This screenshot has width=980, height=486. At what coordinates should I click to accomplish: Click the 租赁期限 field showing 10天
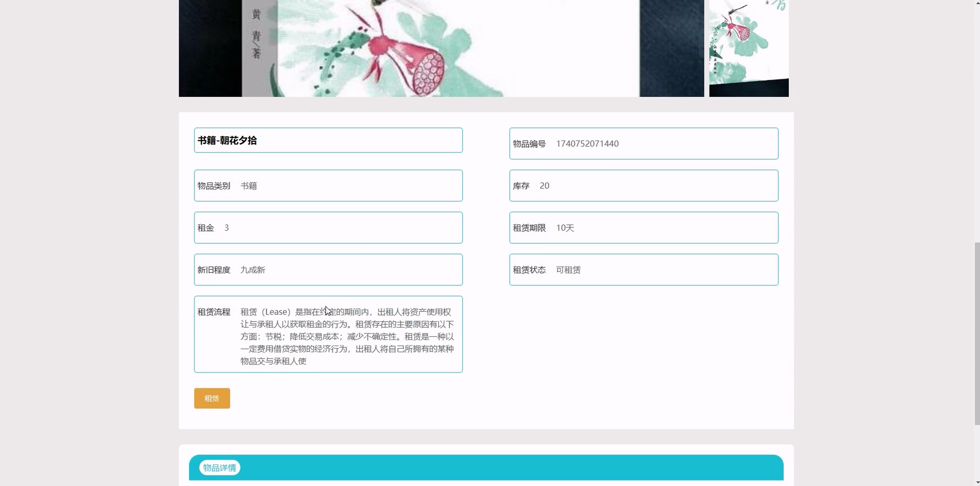(564, 228)
